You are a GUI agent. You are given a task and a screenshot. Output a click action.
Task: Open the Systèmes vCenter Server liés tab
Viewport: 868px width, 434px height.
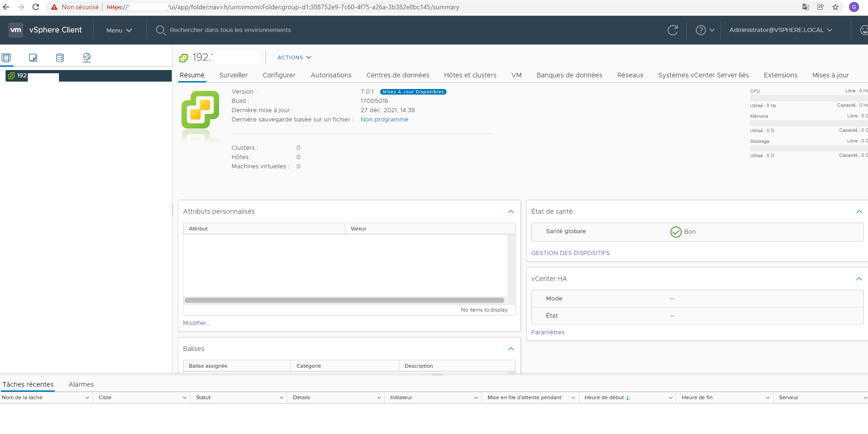click(x=704, y=75)
